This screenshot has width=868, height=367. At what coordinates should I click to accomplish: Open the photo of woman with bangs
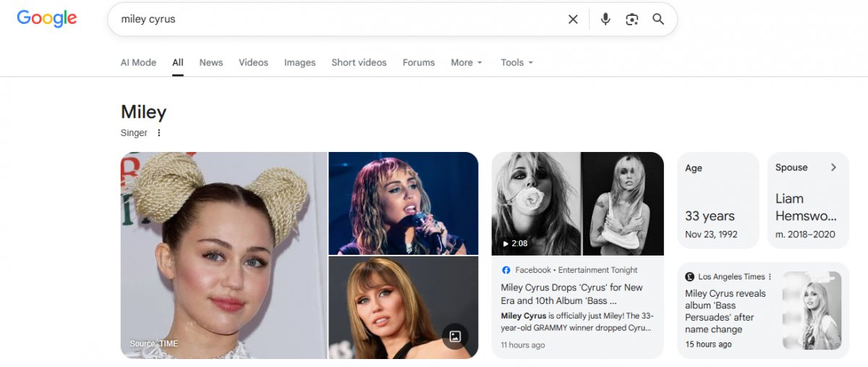(404, 308)
